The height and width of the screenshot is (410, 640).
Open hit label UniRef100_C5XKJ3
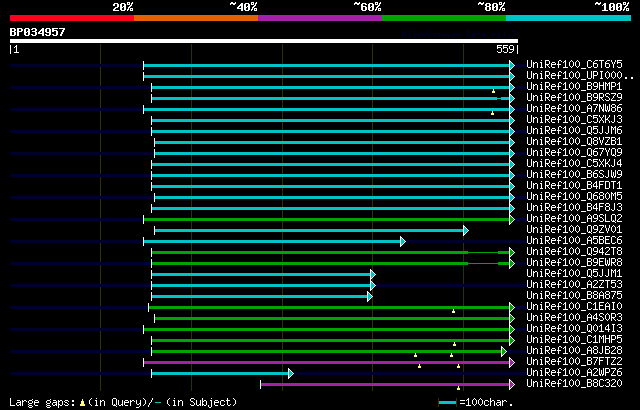(574, 120)
